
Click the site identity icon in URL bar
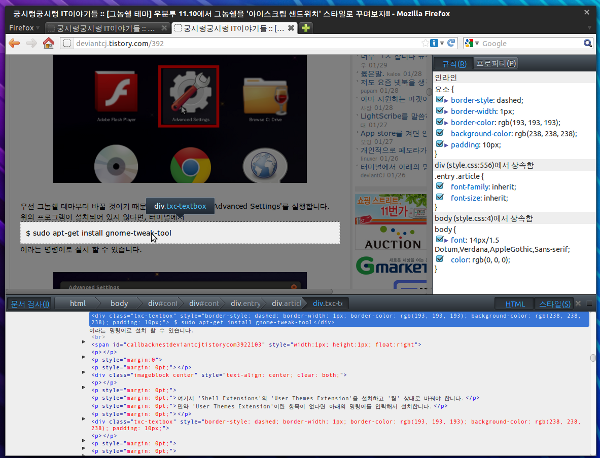67,43
